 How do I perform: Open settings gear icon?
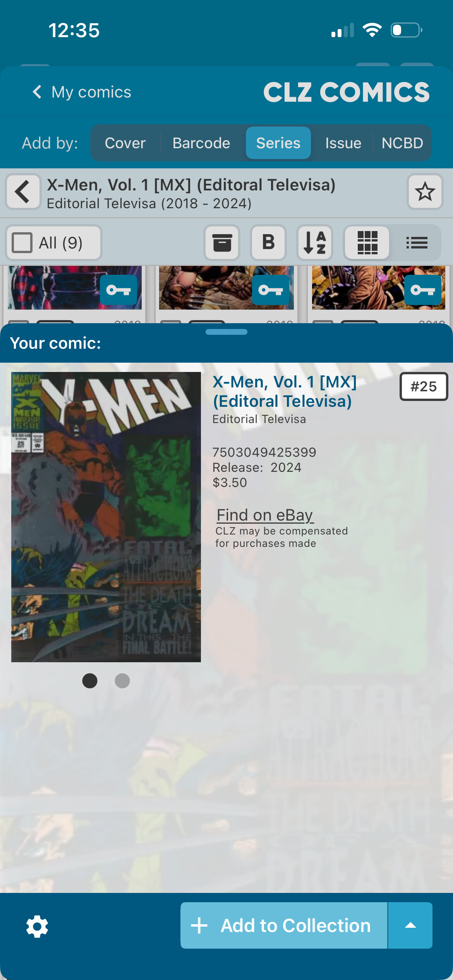[x=37, y=927]
